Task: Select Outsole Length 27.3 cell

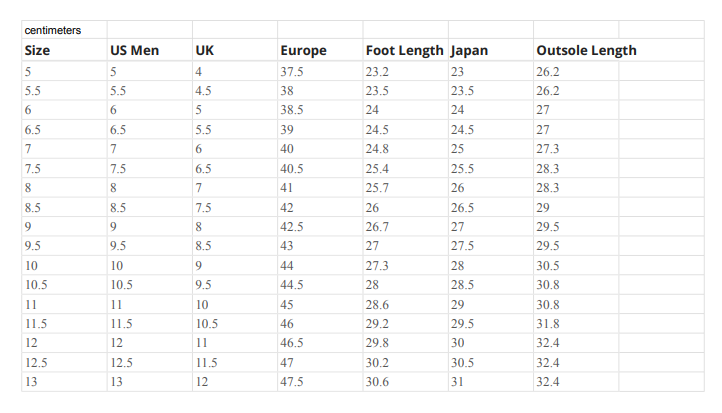Action: [576, 149]
